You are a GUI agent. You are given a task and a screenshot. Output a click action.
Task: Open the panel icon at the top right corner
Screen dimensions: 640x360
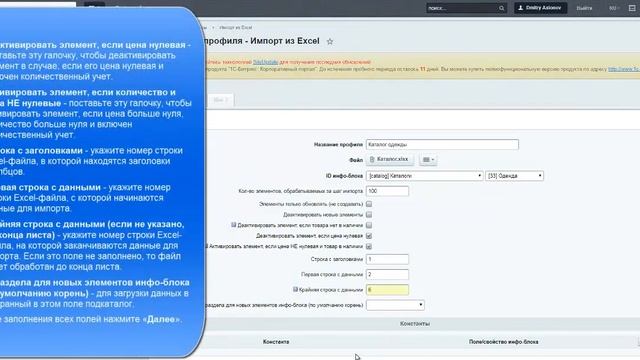coord(632,8)
